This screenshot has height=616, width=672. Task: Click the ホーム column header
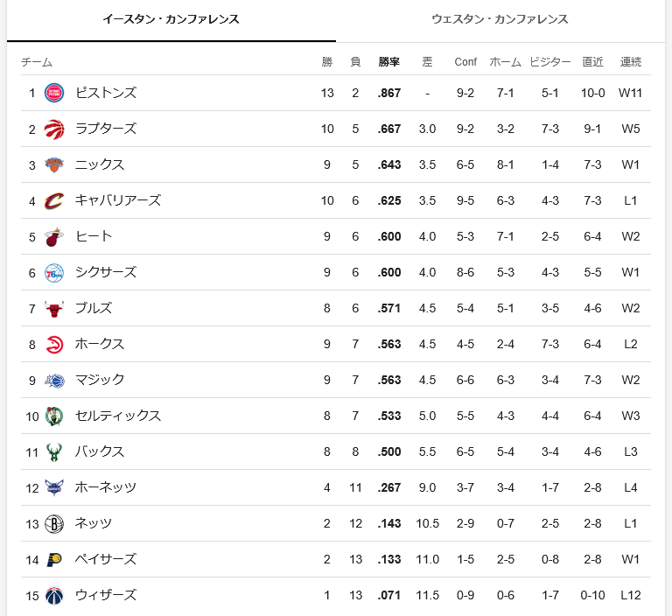pos(505,62)
